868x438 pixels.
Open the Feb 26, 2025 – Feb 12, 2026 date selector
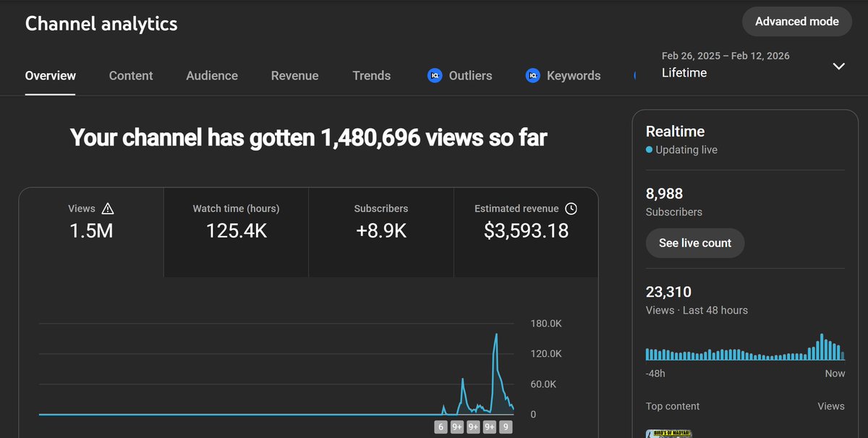pos(754,65)
